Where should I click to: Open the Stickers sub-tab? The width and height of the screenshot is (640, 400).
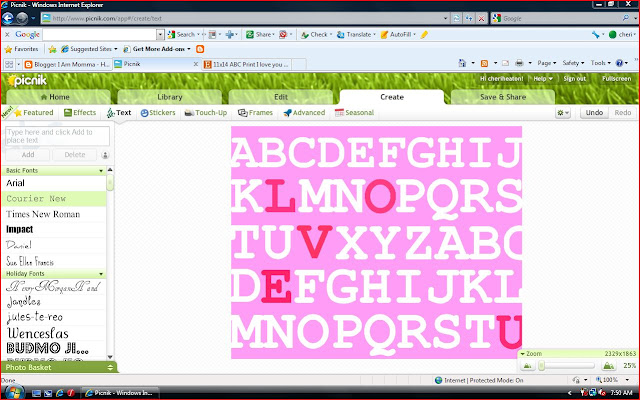click(158, 113)
